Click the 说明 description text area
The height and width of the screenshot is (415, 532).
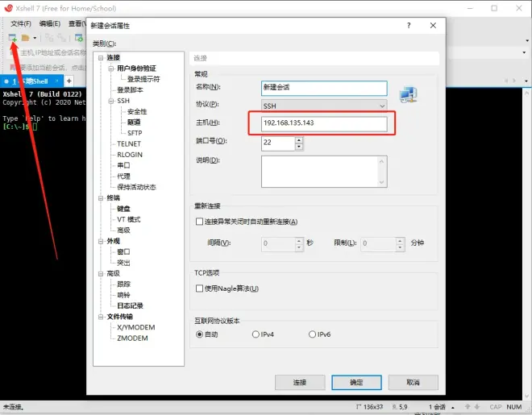point(324,172)
